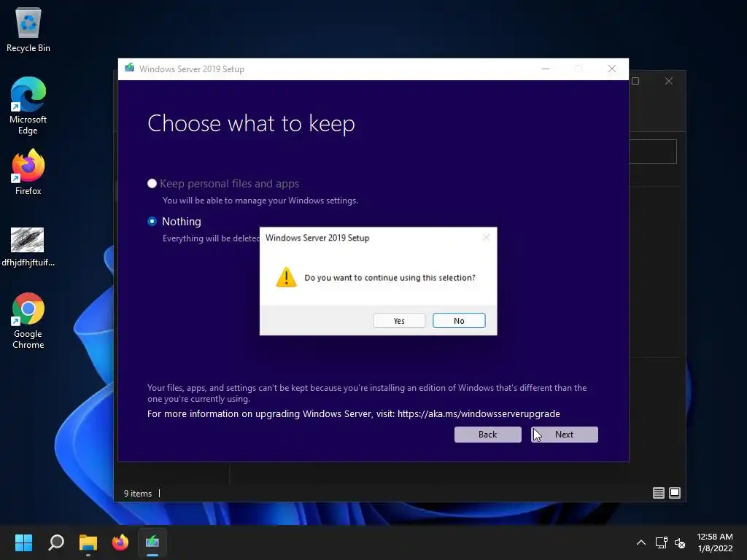Viewport: 747px width, 560px height.
Task: Open the network status tray icon
Action: [x=661, y=542]
